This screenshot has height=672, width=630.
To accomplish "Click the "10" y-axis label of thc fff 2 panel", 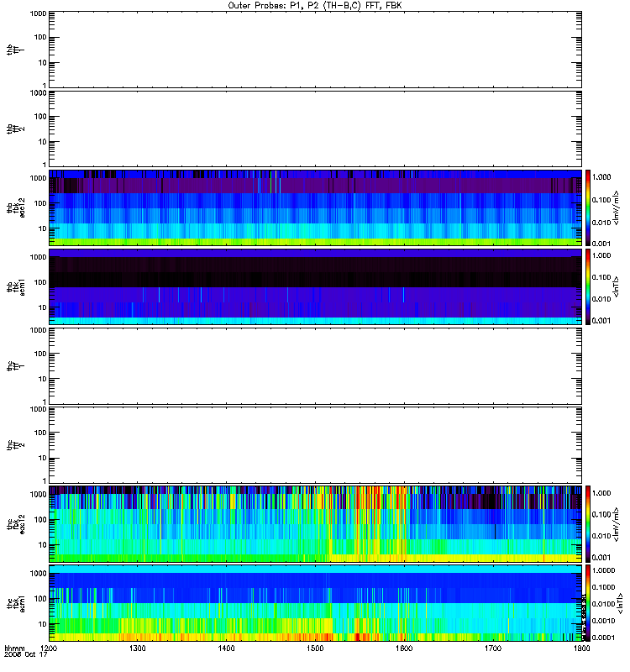I will [x=43, y=458].
